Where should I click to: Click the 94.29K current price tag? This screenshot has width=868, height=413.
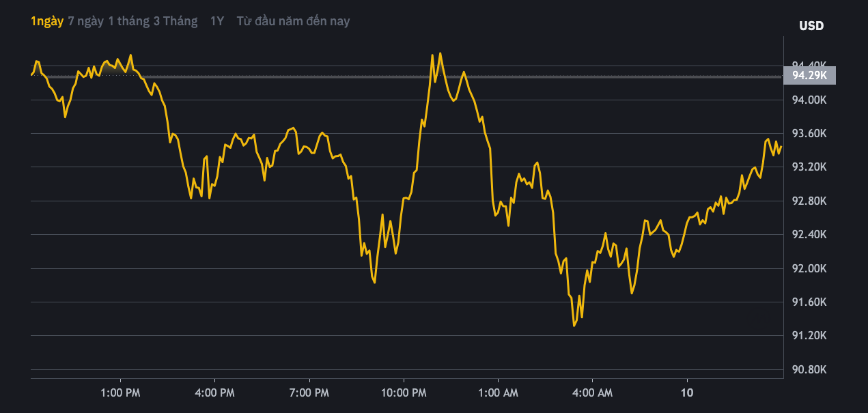click(809, 76)
